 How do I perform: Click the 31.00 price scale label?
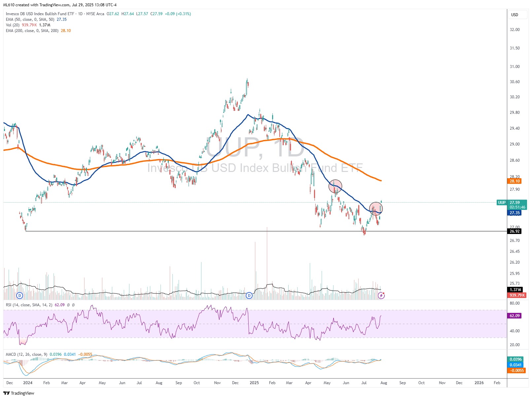514,67
